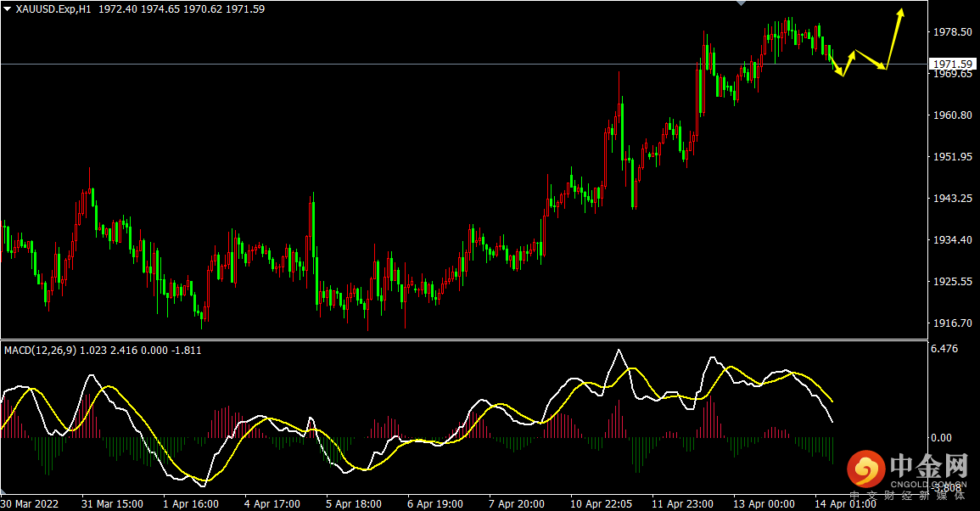Screen dimensions: 980x511
Task: Click the 11 Apr 23:00 time label
Action: [682, 504]
